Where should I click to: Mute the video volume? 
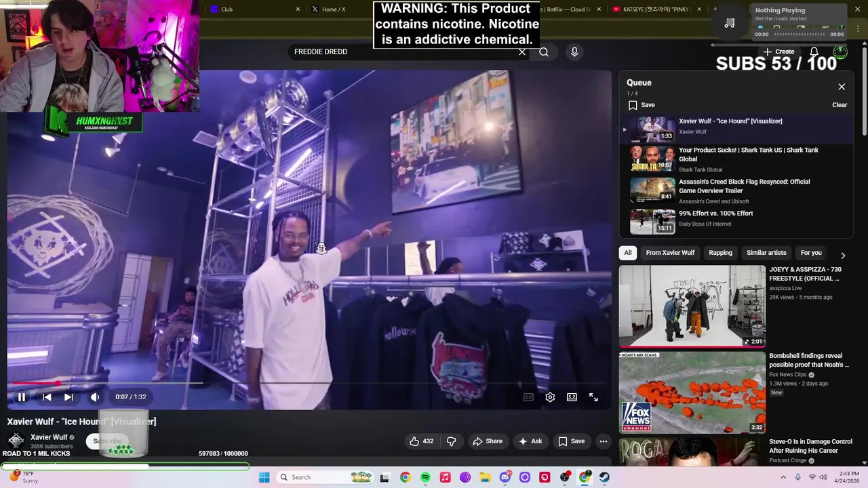(95, 397)
